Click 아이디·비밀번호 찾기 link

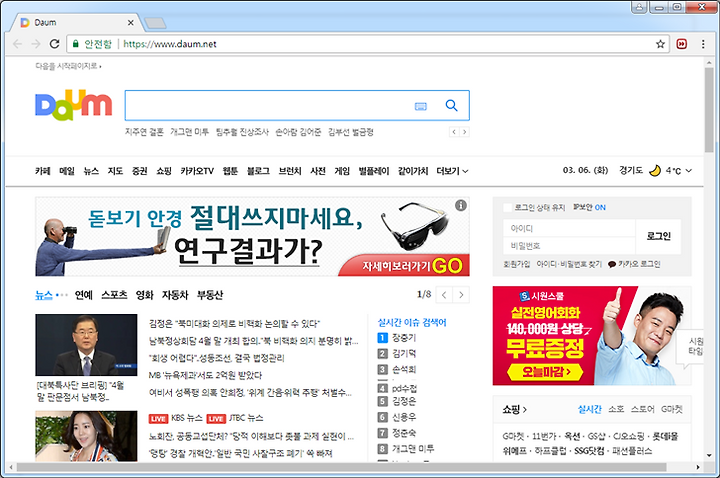[569, 264]
